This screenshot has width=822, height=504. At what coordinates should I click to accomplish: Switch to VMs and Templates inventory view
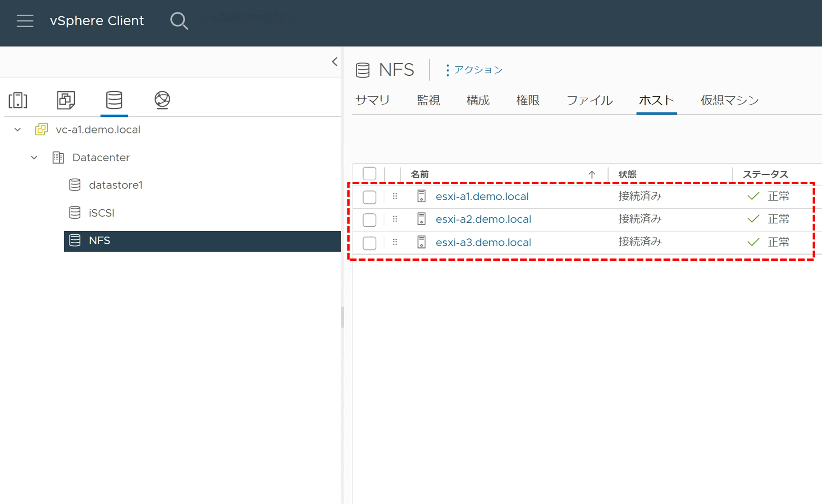pyautogui.click(x=66, y=100)
